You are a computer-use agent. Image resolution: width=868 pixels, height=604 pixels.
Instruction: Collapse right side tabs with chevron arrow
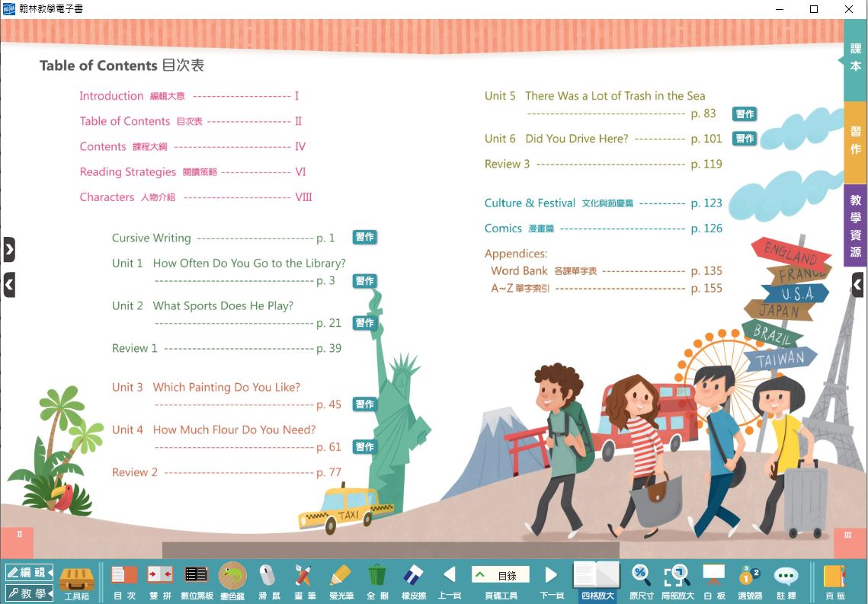coord(857,285)
